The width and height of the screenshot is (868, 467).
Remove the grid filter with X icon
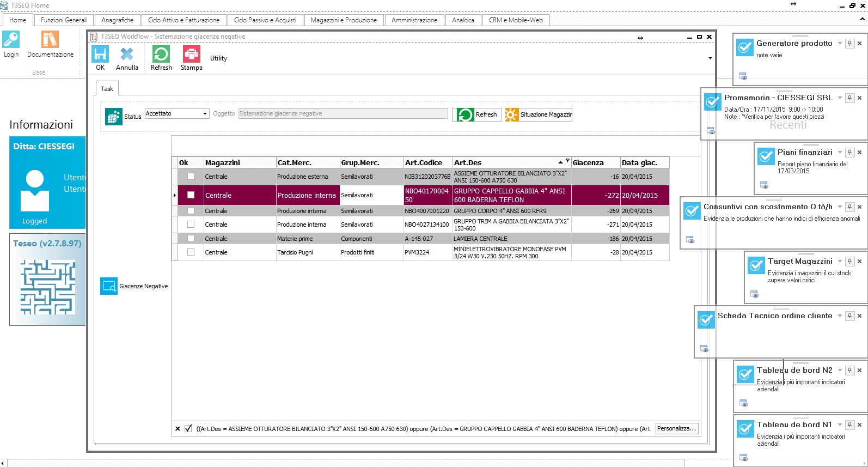(x=178, y=429)
